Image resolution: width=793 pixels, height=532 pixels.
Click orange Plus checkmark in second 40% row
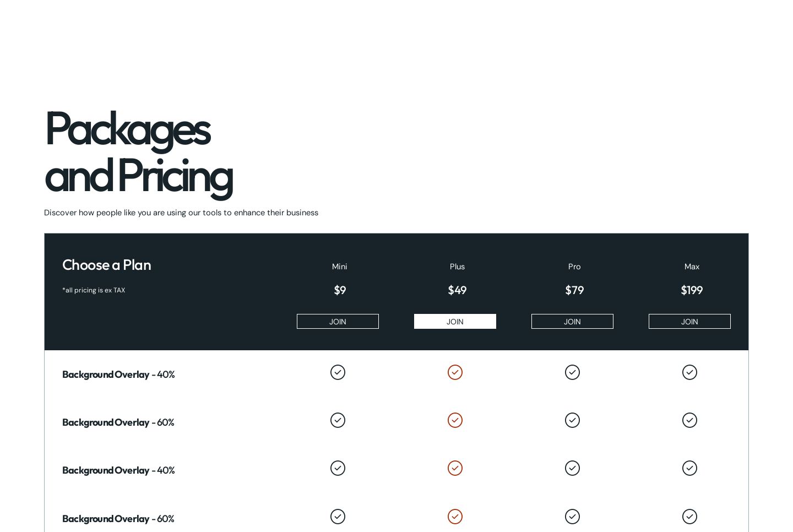tap(455, 468)
